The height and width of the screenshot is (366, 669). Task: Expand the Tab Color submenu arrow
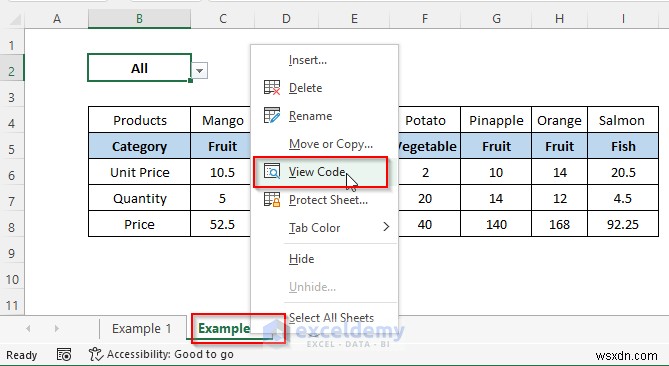click(386, 227)
